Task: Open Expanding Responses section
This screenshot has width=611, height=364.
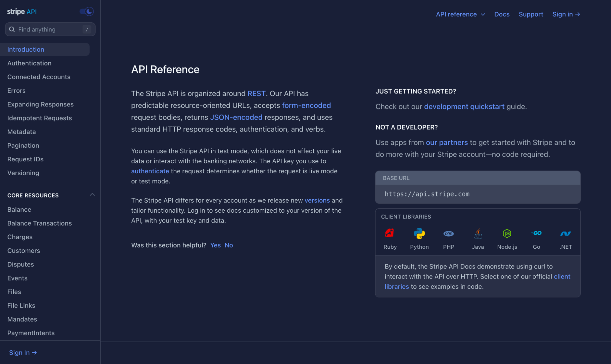Action: pyautogui.click(x=40, y=105)
